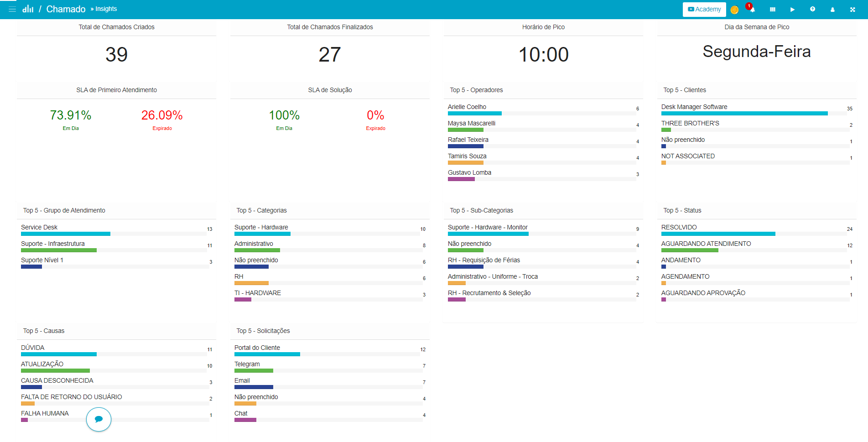Image resolution: width=868 pixels, height=442 pixels.
Task: Open the notifications bell
Action: point(752,9)
